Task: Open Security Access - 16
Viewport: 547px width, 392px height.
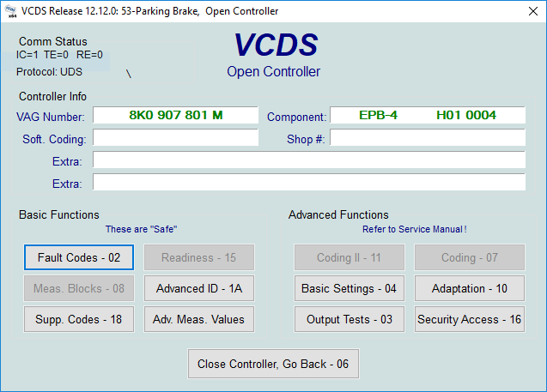Action: coord(470,319)
